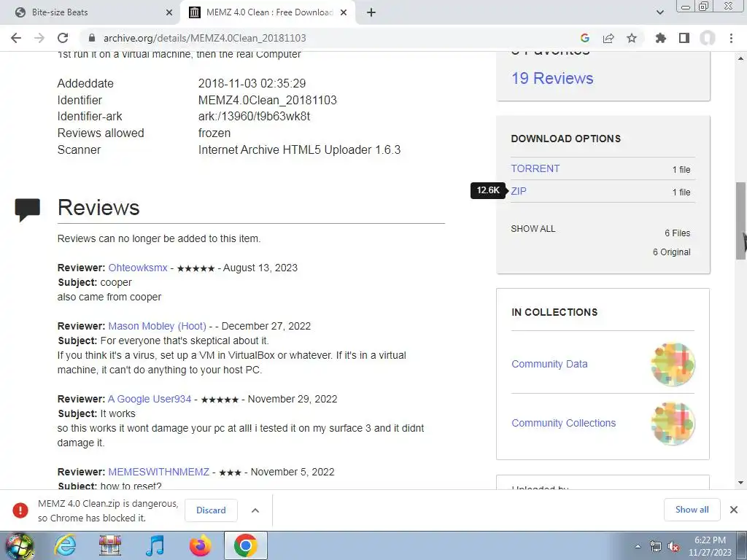Close the Bite-size Beats tab
This screenshot has width=747, height=560.
pyautogui.click(x=169, y=12)
